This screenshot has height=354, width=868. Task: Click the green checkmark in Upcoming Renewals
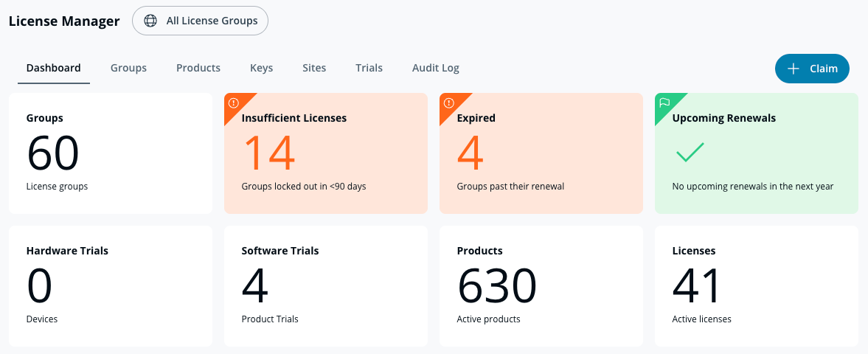click(x=690, y=153)
